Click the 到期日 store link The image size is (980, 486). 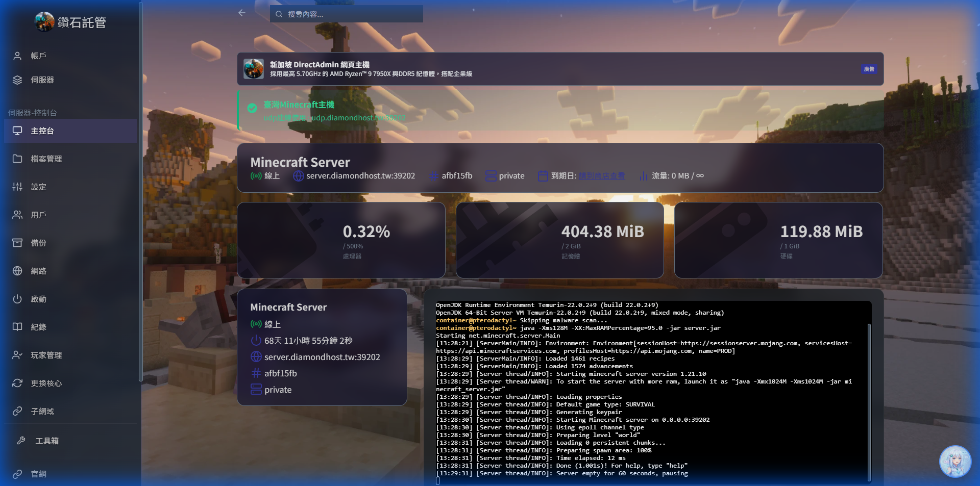tap(602, 176)
